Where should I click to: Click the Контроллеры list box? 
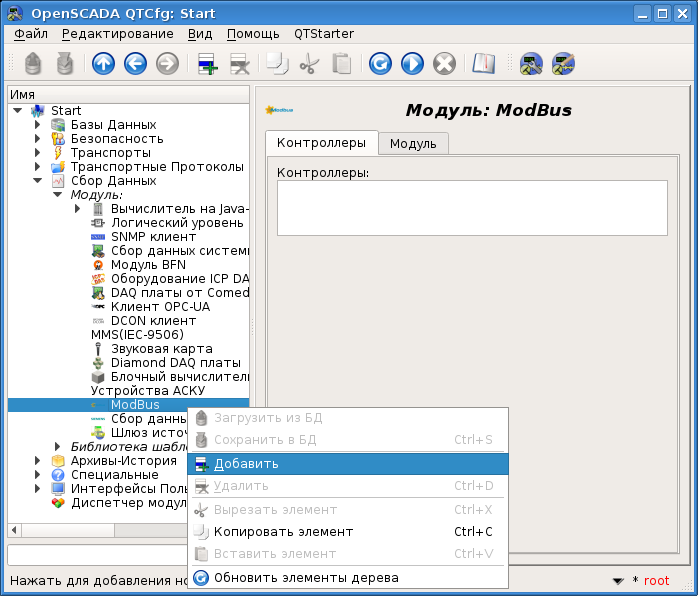[471, 206]
